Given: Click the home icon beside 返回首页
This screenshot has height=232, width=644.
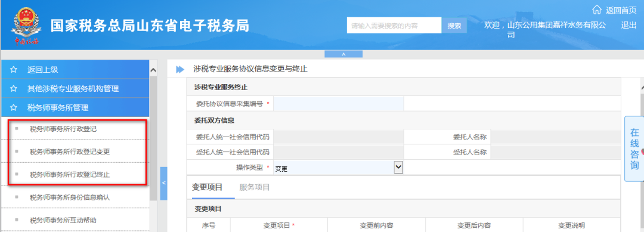Looking at the screenshot, I should click(597, 10).
